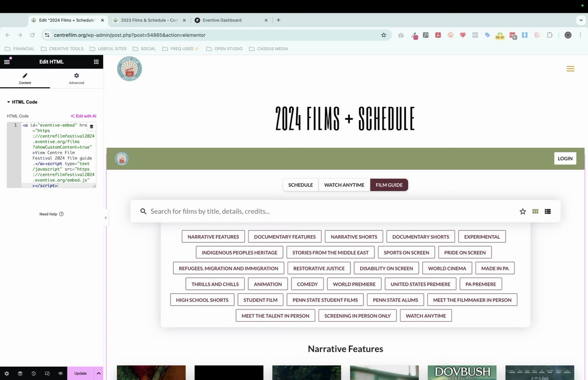Click Edit with AI link
The image size is (588, 380).
[84, 116]
